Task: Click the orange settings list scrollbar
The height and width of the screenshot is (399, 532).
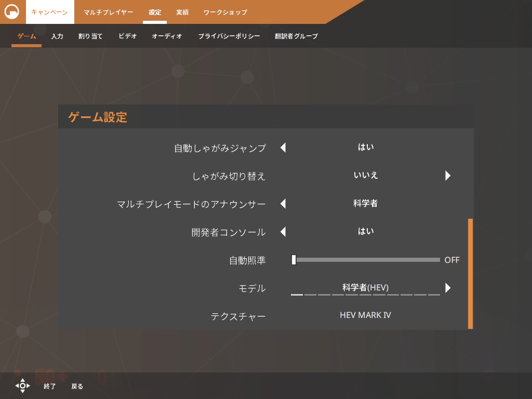Action: pos(470,274)
